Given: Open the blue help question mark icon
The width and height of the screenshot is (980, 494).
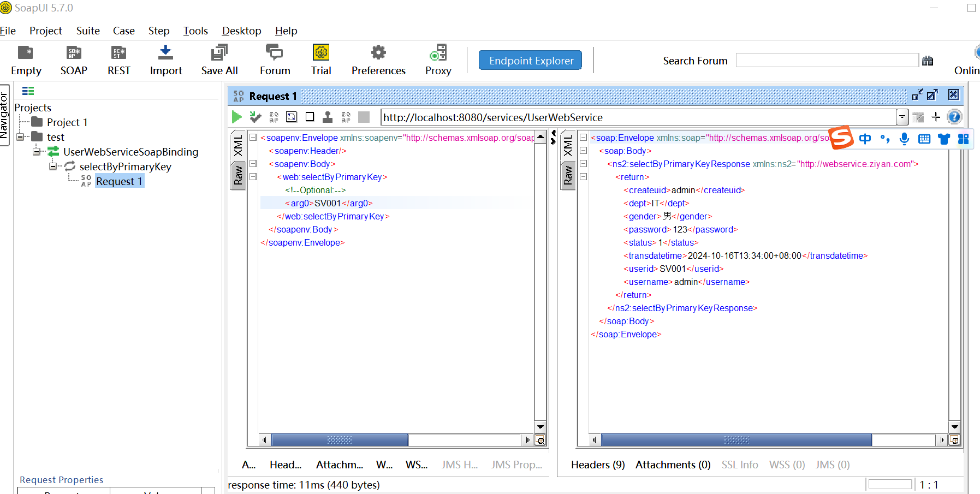Looking at the screenshot, I should tap(954, 117).
